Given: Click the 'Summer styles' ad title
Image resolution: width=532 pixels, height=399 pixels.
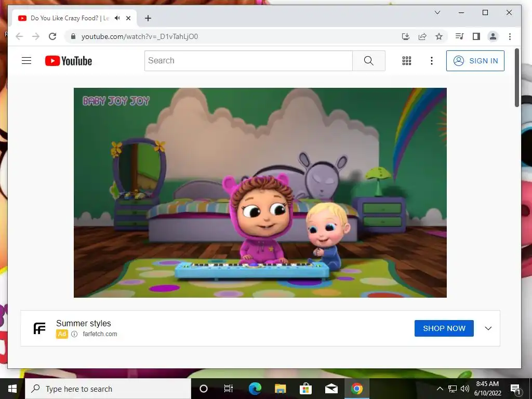Looking at the screenshot, I should pos(84,323).
